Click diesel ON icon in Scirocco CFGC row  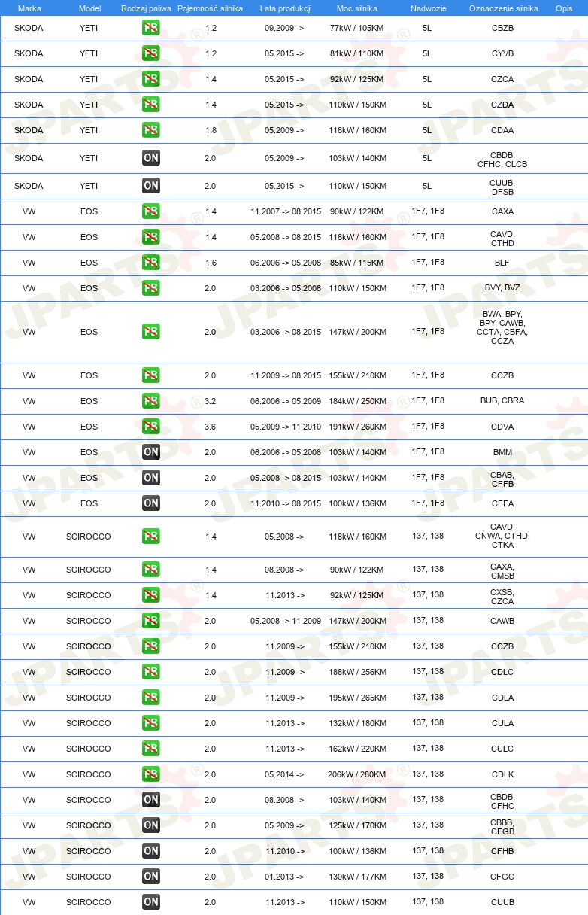point(151,877)
